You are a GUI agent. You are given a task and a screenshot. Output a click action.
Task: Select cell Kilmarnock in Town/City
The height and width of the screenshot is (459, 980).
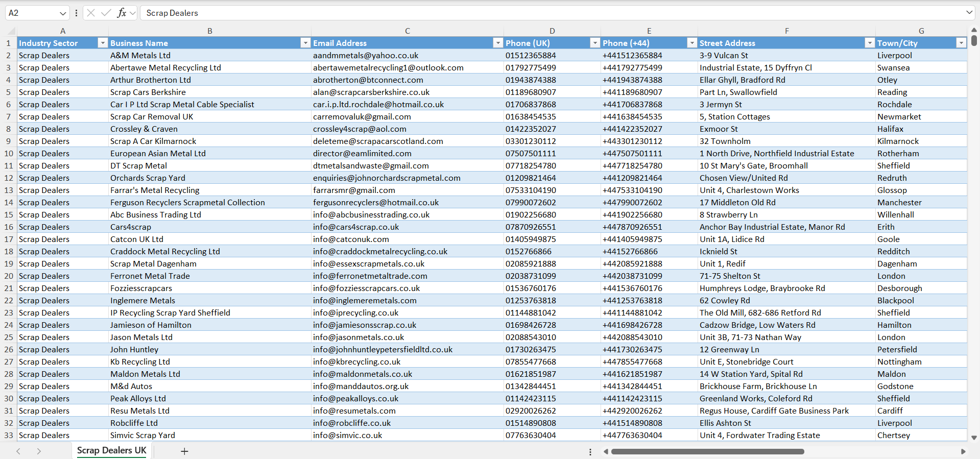pos(921,141)
